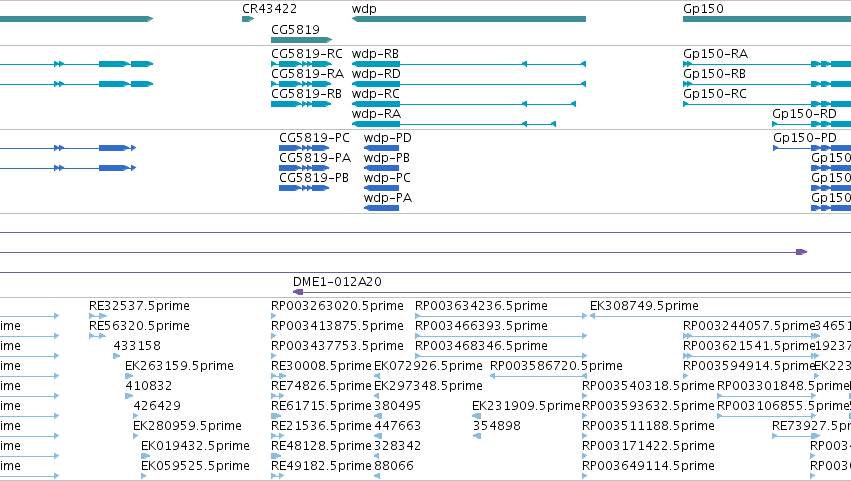Select protein wdp-PD
Image resolution: width=851 pixels, height=481 pixels.
(381, 148)
